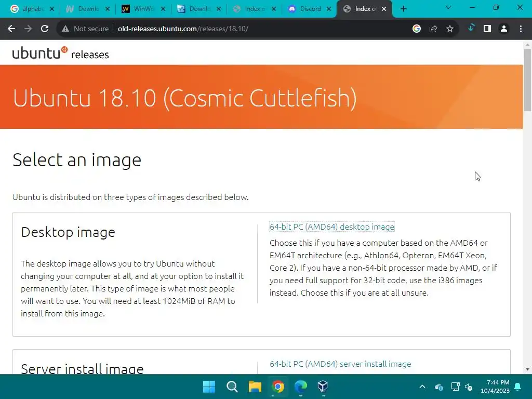Screen dimensions: 532x399
Task: Open the clock showing 7:44 PM
Action: (495, 387)
